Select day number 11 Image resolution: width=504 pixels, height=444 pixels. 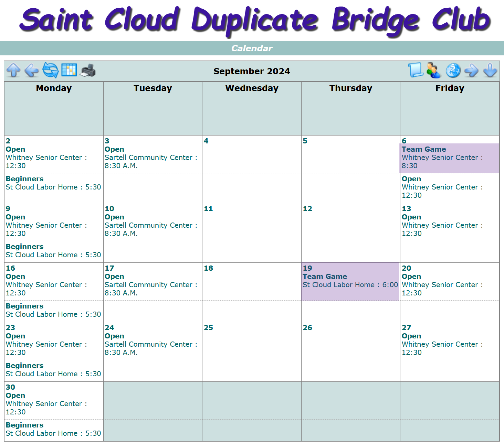(208, 209)
